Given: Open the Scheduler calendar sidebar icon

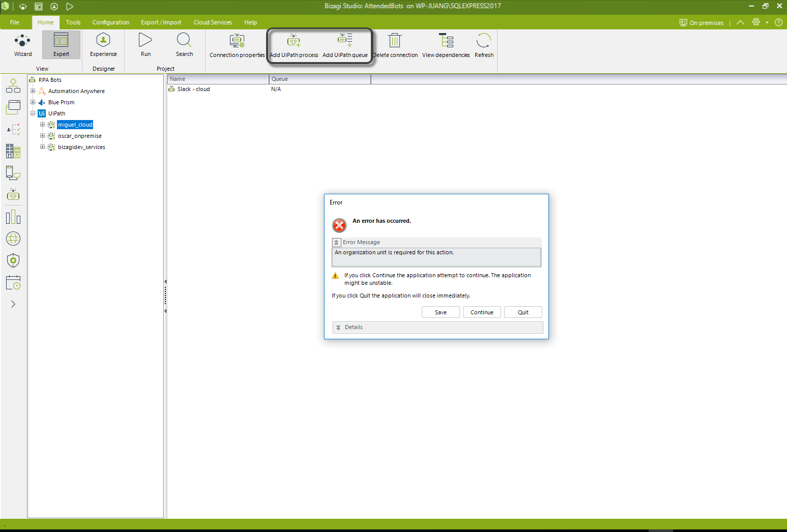Looking at the screenshot, I should pyautogui.click(x=13, y=282).
